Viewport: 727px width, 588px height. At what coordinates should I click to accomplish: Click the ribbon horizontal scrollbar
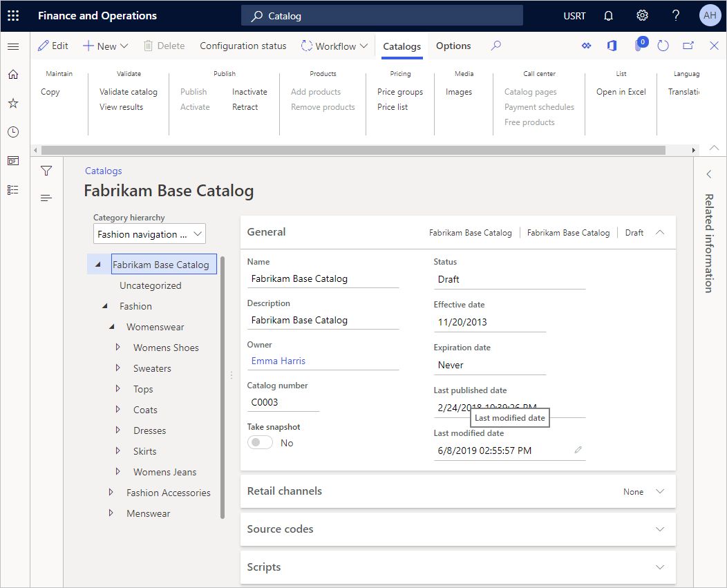point(352,150)
